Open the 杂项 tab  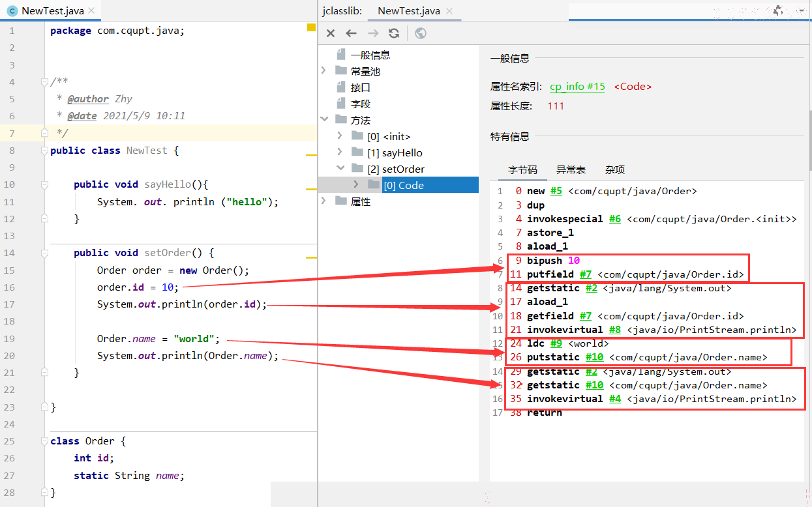[x=615, y=169]
